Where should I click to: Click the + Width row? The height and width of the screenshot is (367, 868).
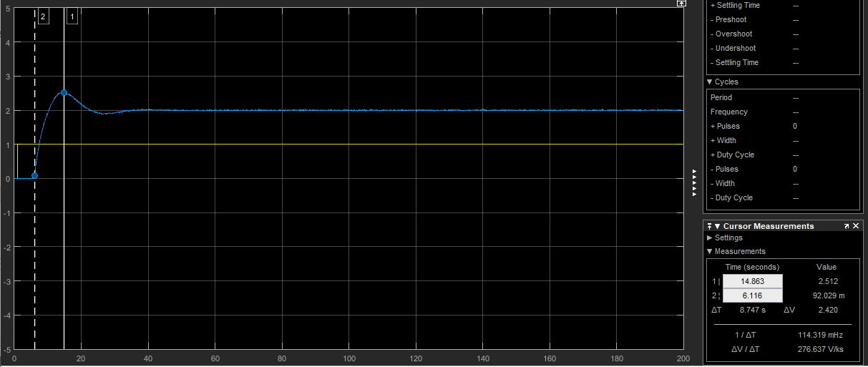[784, 140]
